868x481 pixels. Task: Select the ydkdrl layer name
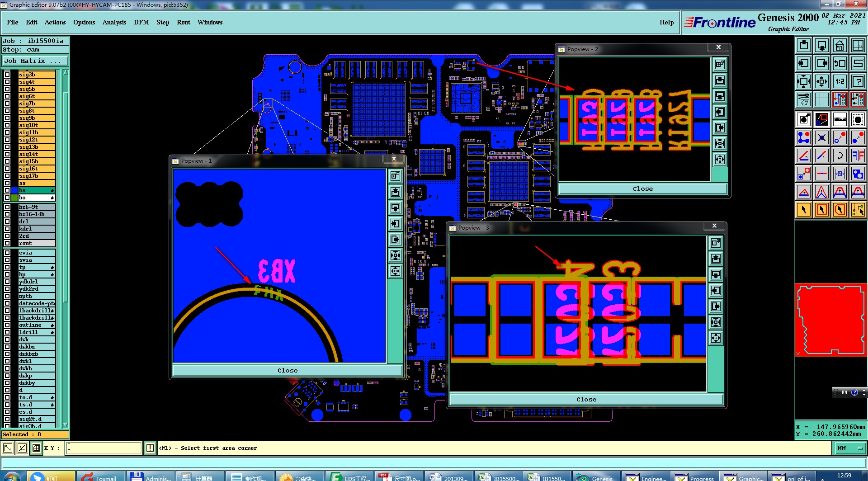37,282
